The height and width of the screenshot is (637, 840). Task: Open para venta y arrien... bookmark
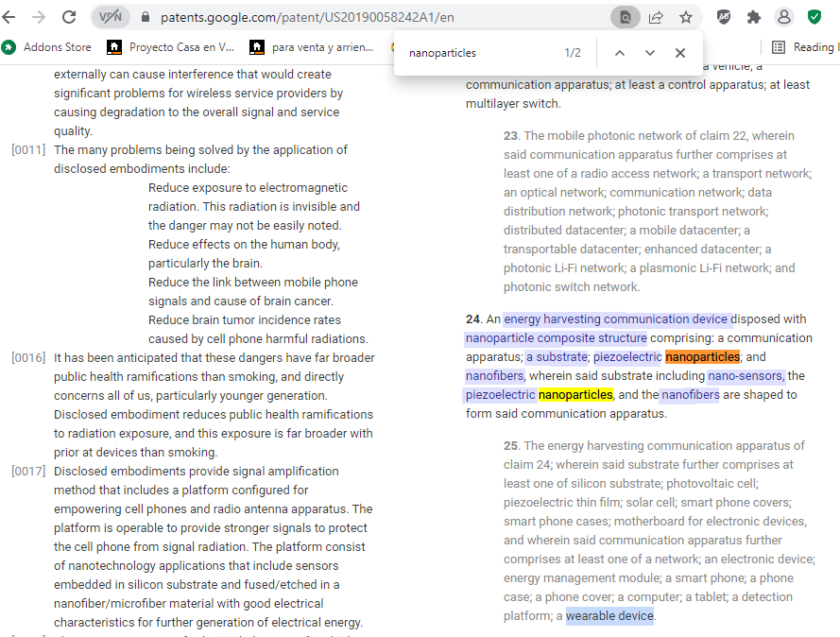point(313,46)
